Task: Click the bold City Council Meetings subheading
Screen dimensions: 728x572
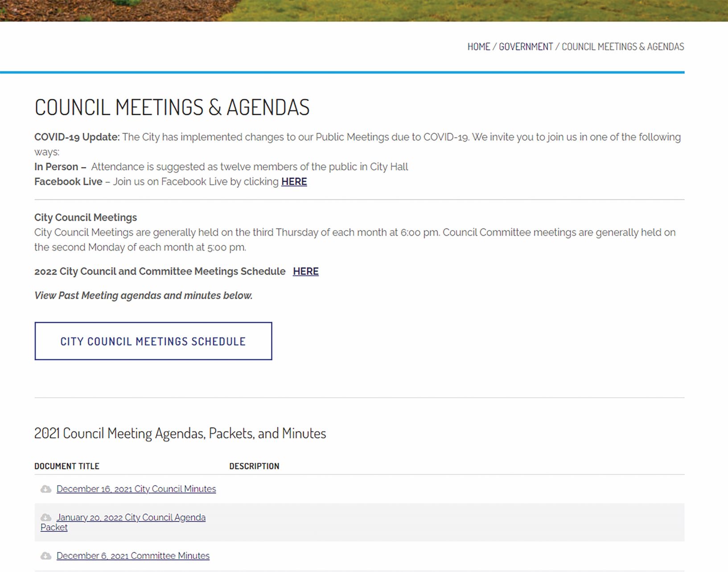Action: point(86,218)
